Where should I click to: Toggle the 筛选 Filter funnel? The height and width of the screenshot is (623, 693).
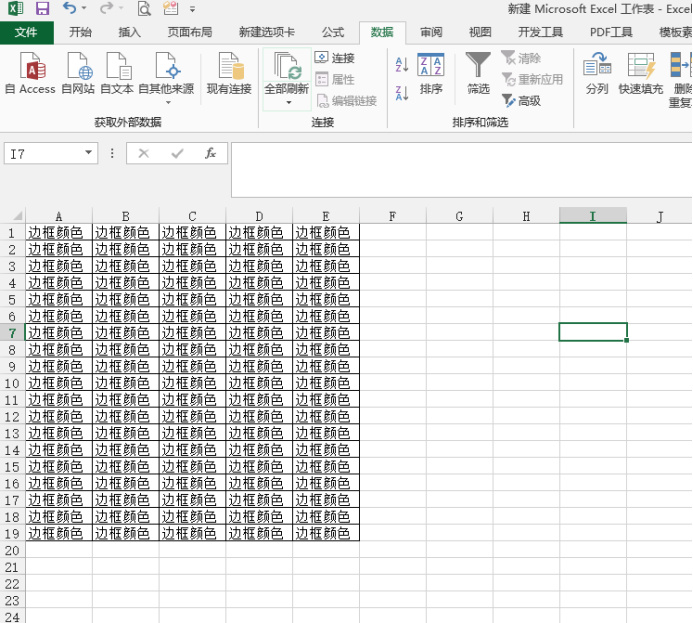tap(478, 73)
